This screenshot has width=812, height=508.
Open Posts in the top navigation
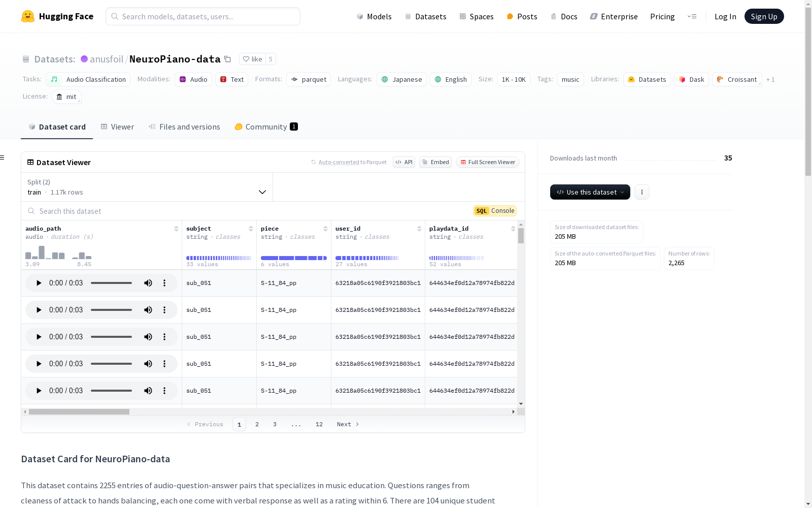coord(522,16)
